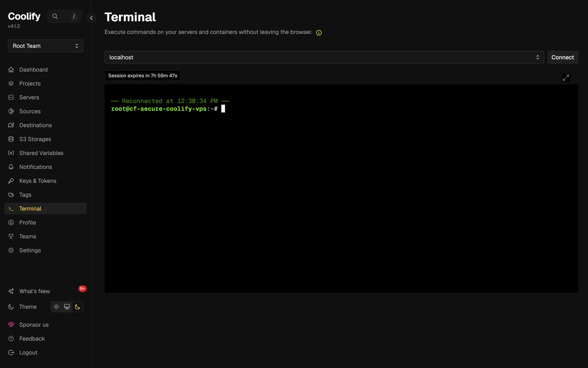Select Terminal in the sidebar
588x368 pixels.
coord(46,209)
